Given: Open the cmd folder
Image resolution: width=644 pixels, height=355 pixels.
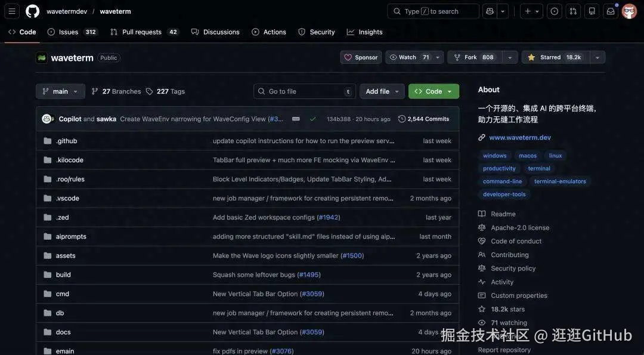Looking at the screenshot, I should (63, 294).
